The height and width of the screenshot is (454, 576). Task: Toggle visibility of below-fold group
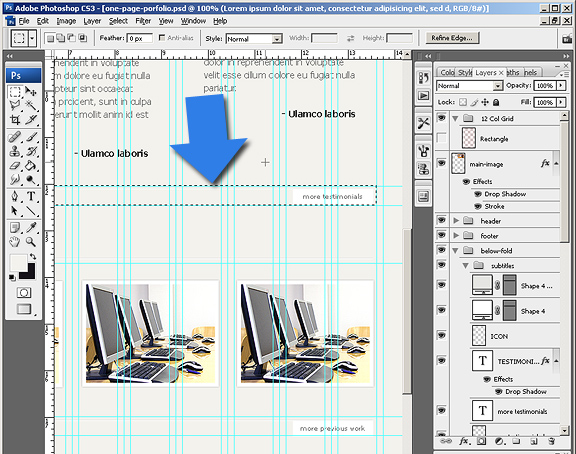[x=442, y=250]
